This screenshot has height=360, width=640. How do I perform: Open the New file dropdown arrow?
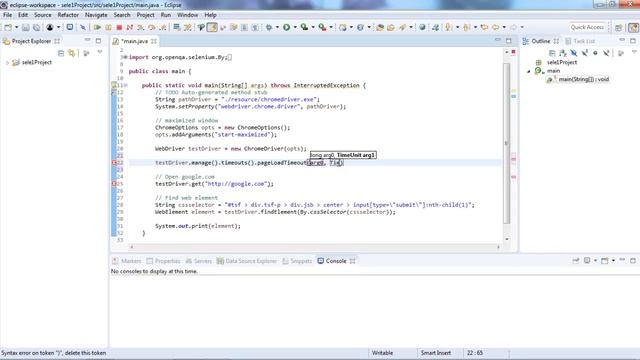tap(16, 27)
